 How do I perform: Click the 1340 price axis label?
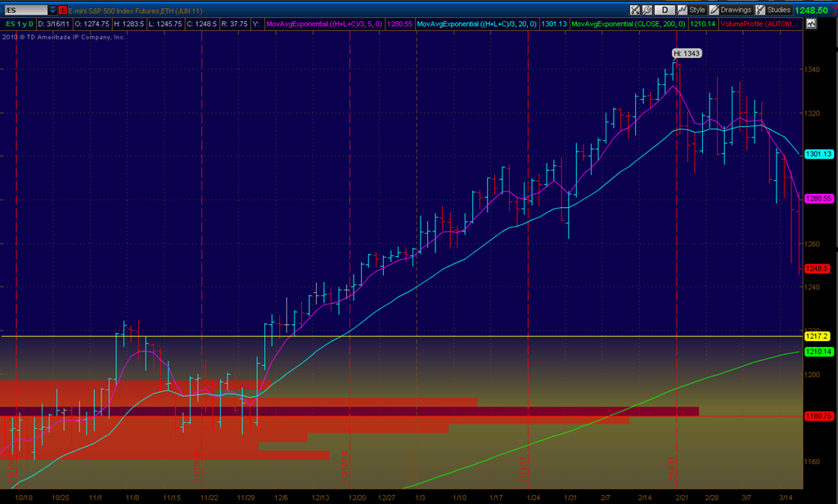813,70
